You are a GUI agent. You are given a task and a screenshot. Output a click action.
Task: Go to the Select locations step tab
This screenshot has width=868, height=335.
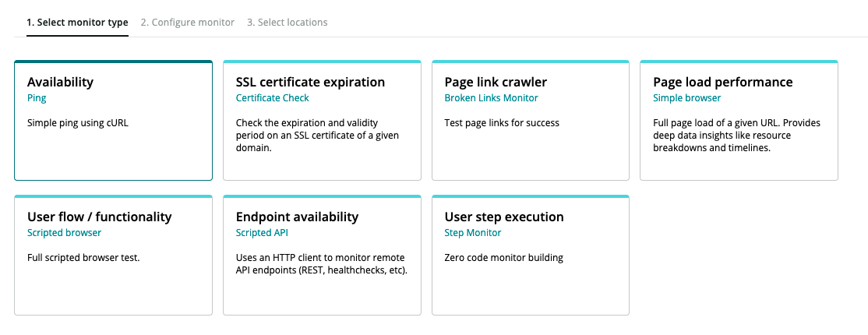click(x=288, y=23)
